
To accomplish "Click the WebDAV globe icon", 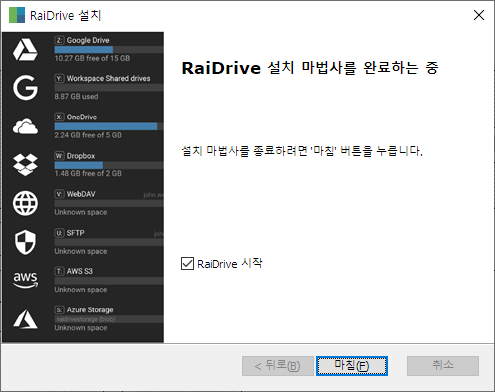I will [25, 203].
